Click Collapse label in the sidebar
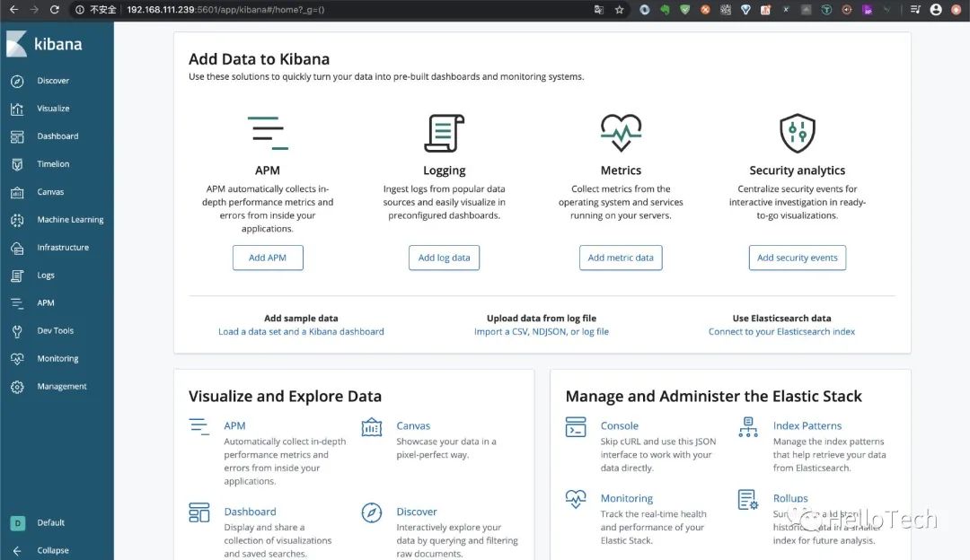970x560 pixels. tap(53, 551)
